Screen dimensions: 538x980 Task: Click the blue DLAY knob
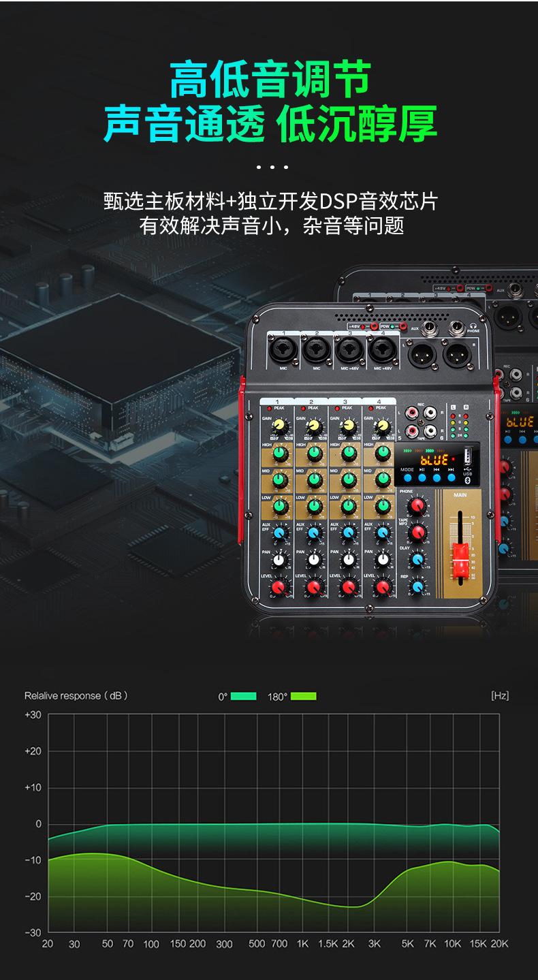point(417,558)
